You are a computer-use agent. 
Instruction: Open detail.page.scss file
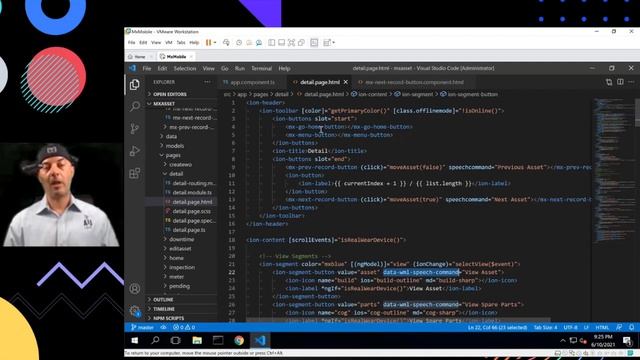[191, 211]
